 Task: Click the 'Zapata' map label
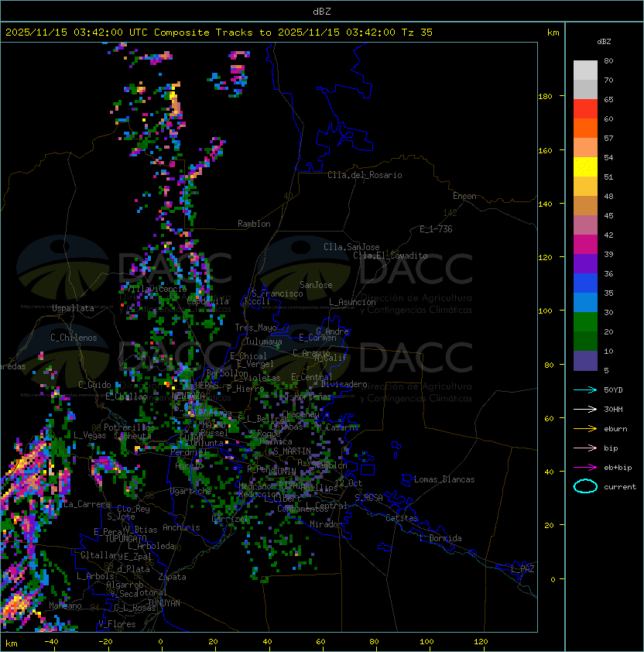172,577
